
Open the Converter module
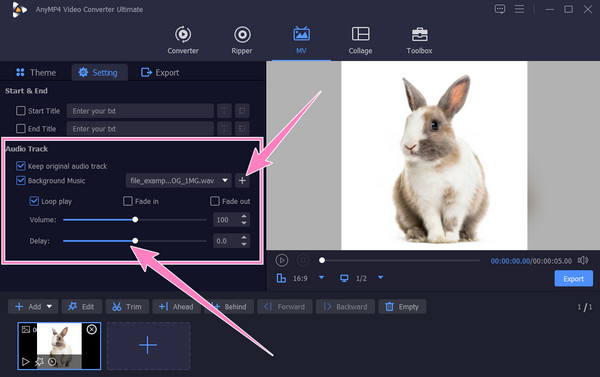pyautogui.click(x=183, y=40)
